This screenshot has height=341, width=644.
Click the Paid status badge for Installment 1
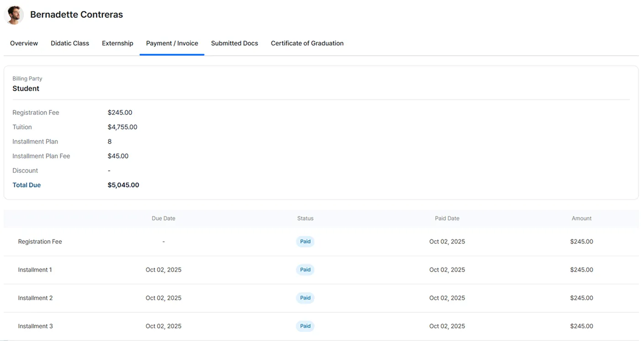(305, 270)
